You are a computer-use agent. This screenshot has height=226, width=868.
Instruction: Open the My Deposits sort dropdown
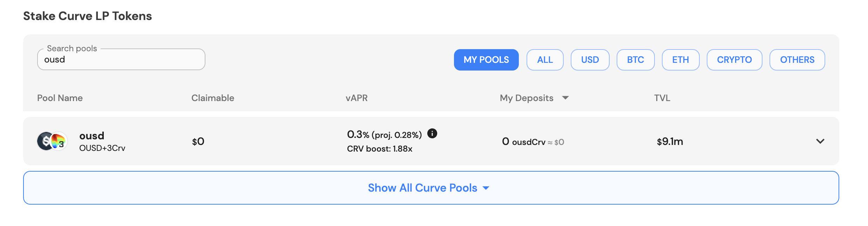[565, 98]
